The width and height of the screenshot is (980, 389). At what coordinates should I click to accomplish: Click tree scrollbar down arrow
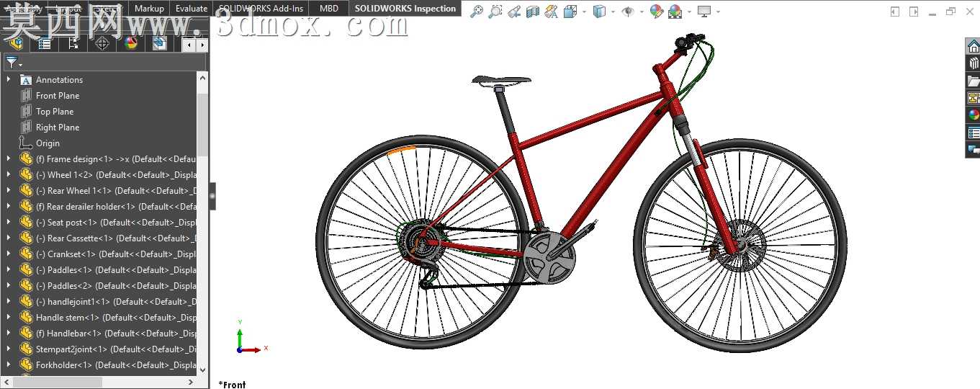202,370
